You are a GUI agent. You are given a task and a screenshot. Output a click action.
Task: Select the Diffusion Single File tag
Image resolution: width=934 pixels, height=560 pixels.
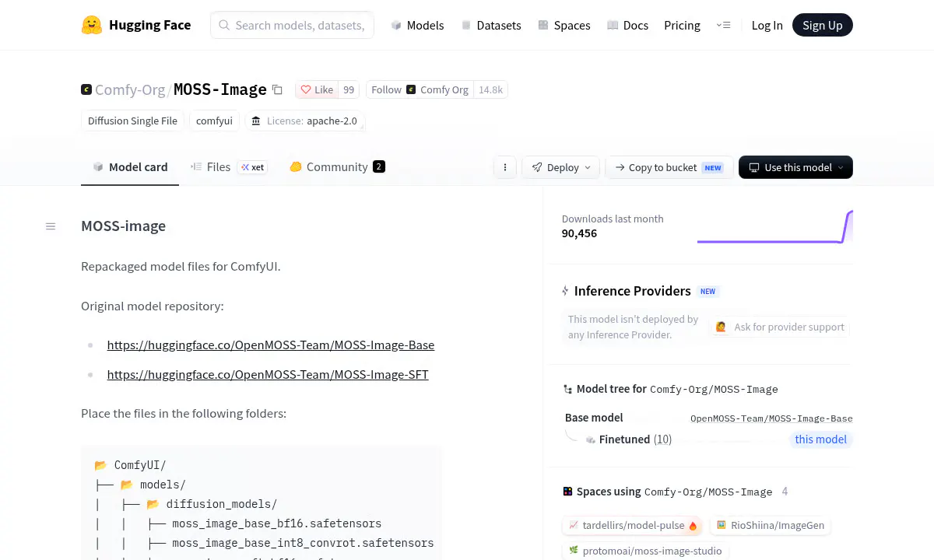click(x=132, y=121)
